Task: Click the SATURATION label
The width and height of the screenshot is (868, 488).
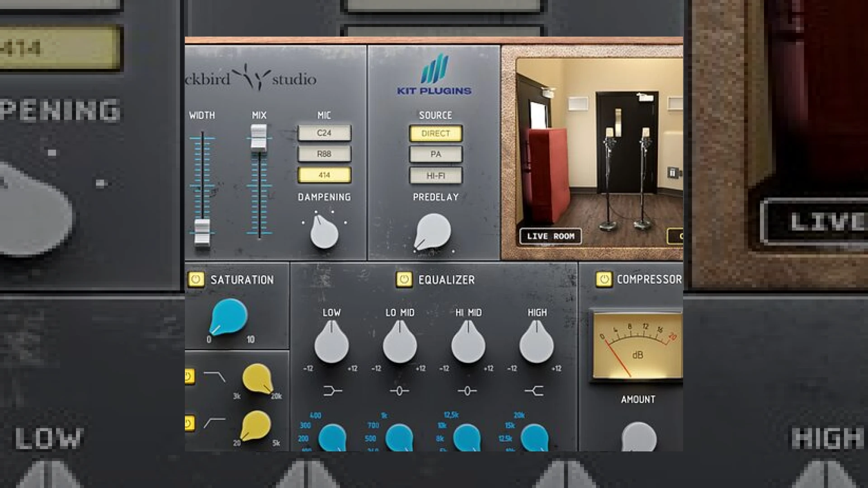Action: coord(242,280)
